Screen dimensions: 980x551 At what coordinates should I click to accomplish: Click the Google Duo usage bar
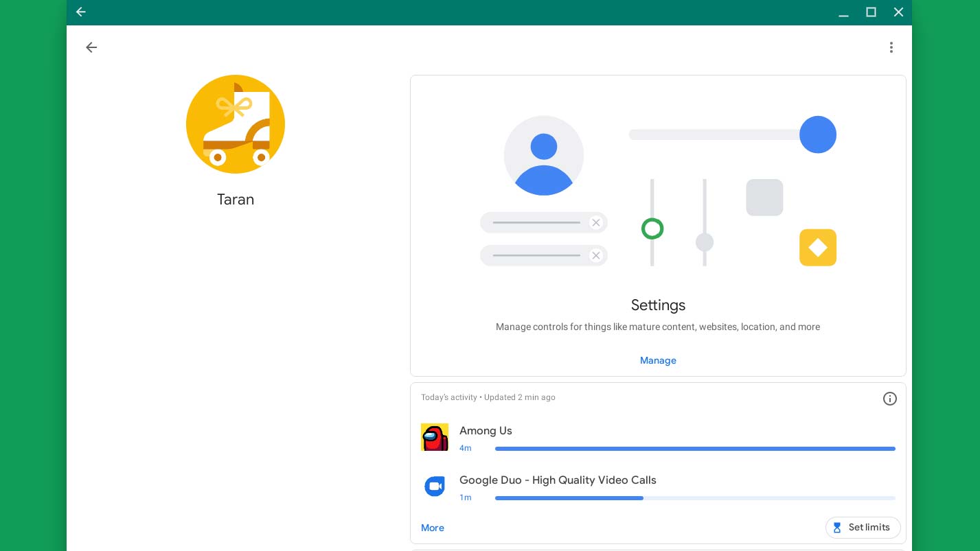tap(695, 498)
